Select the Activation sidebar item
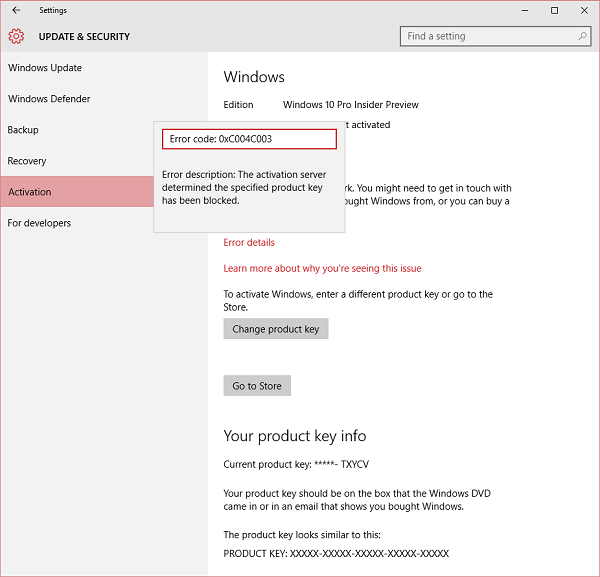This screenshot has width=600, height=577. pos(77,192)
